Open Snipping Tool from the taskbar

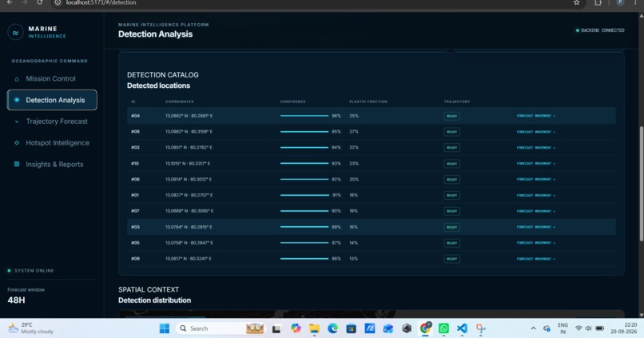480,328
